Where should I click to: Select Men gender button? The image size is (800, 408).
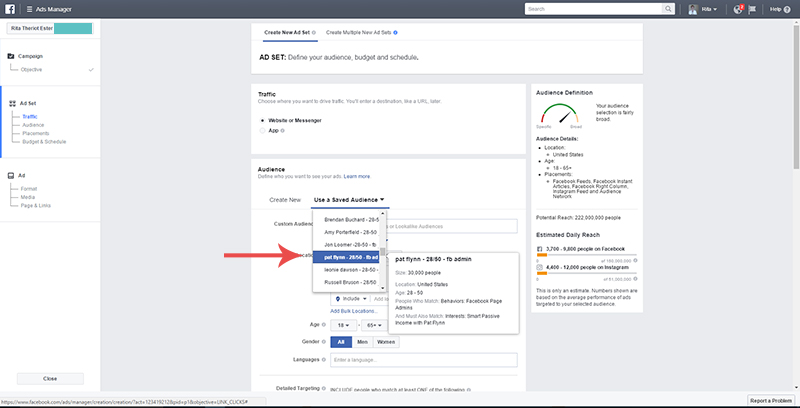(362, 342)
